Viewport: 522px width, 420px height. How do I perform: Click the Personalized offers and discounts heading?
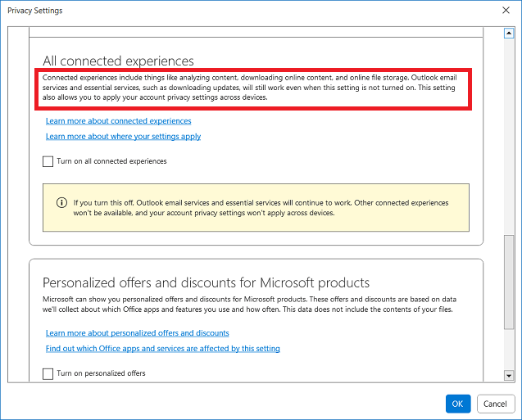(x=206, y=282)
